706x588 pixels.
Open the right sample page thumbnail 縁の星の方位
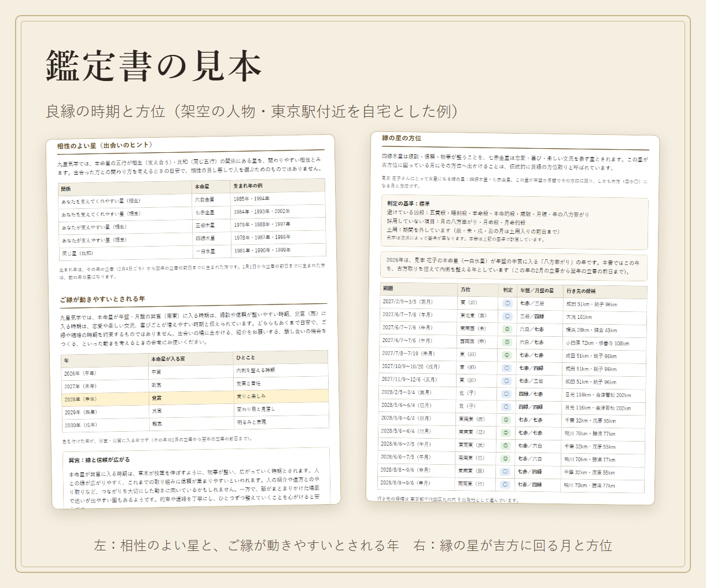coord(513,319)
